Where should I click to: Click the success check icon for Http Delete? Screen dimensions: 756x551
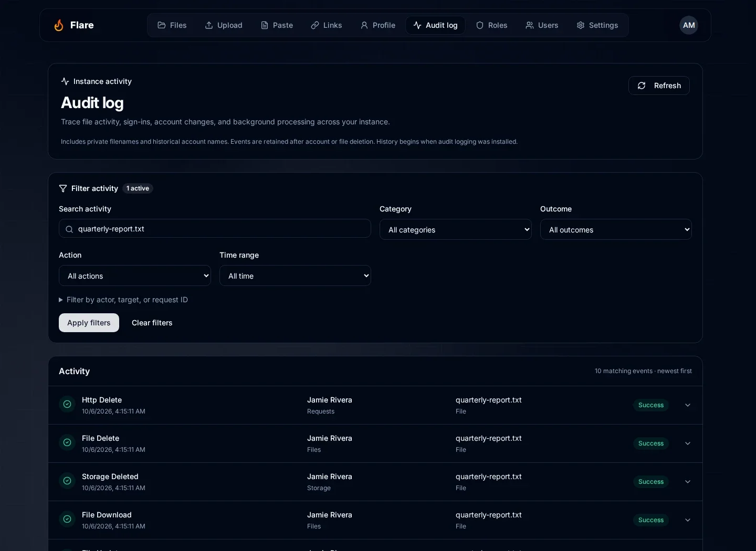[x=67, y=404]
